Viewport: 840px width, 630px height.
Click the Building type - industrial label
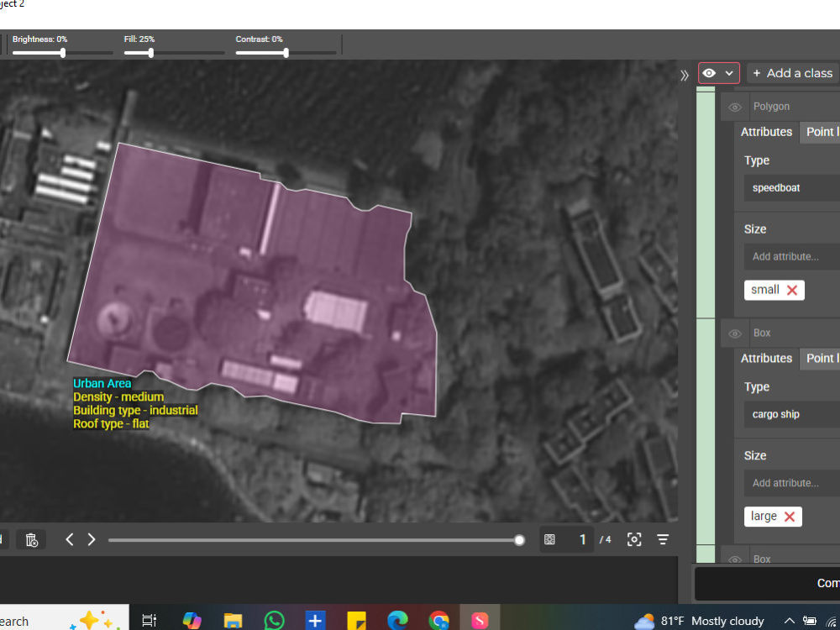pyautogui.click(x=135, y=411)
